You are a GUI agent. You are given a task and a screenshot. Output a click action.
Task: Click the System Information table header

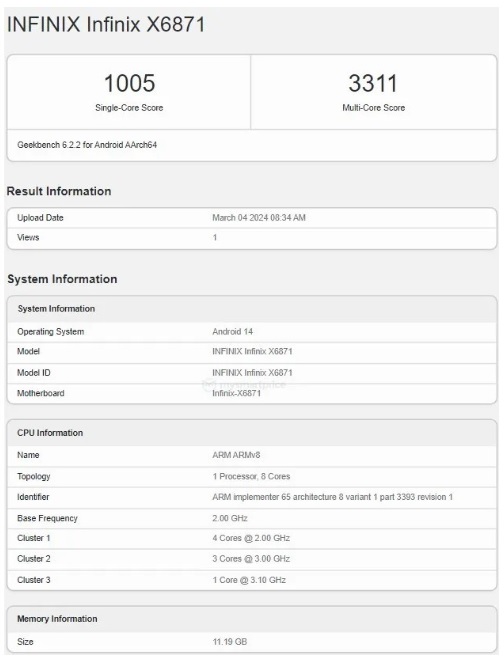tap(252, 309)
